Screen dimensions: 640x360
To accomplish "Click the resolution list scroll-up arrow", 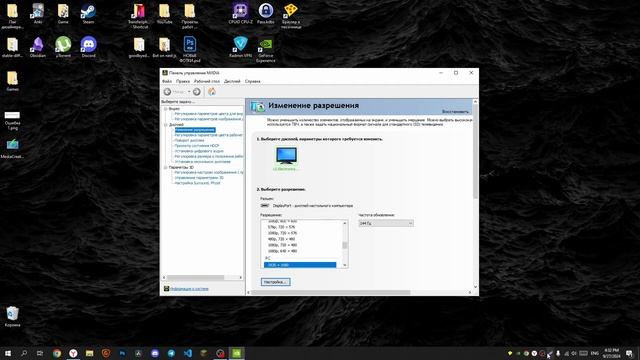I will coord(345,223).
